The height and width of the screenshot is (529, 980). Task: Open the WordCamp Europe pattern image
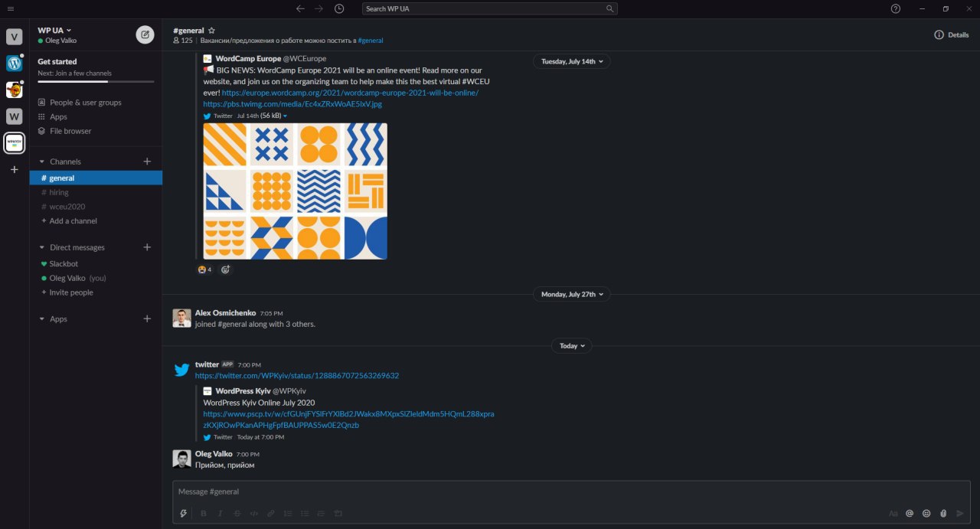295,191
